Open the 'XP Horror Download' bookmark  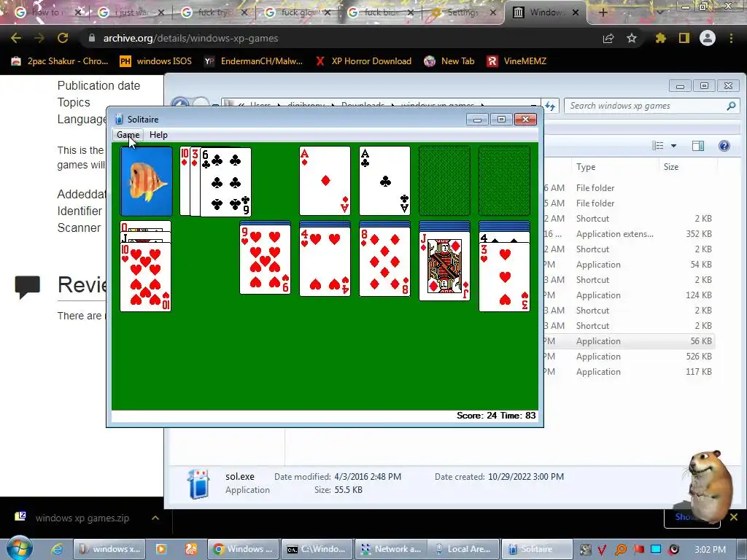click(364, 61)
